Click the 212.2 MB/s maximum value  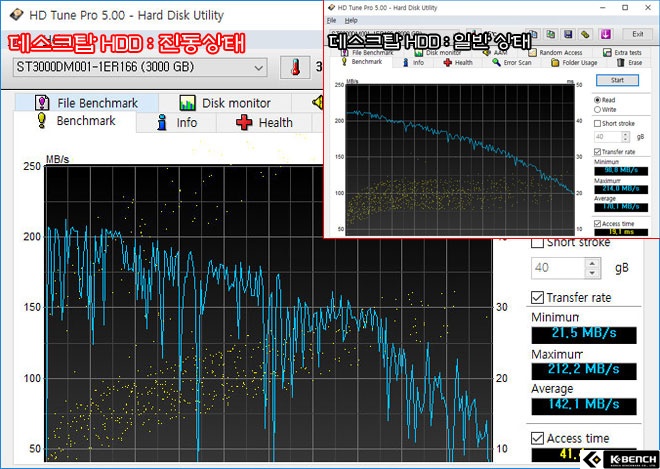coord(584,370)
